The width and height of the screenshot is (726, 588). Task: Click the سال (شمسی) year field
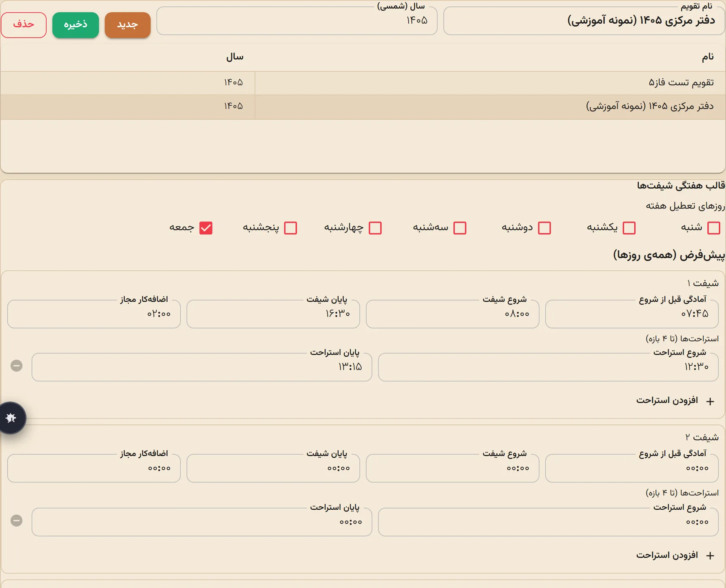pyautogui.click(x=297, y=21)
